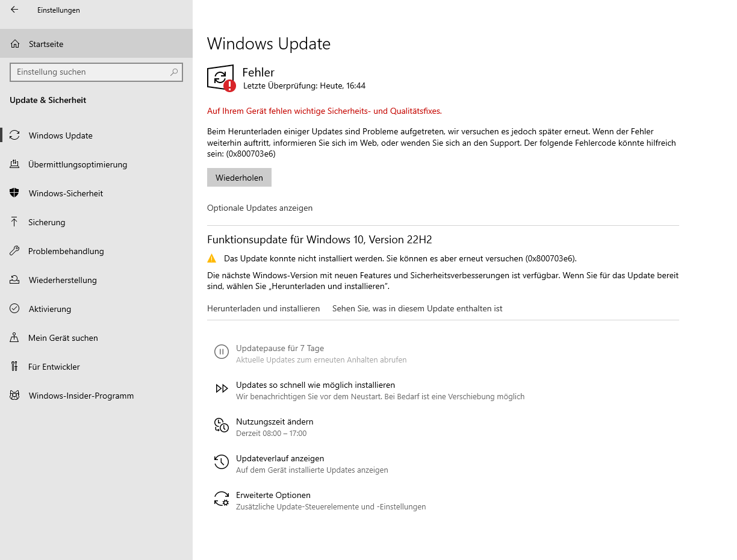Screen dimensions: 737x560
Task: Click the Für Entwickler tools icon
Action: [15, 367]
